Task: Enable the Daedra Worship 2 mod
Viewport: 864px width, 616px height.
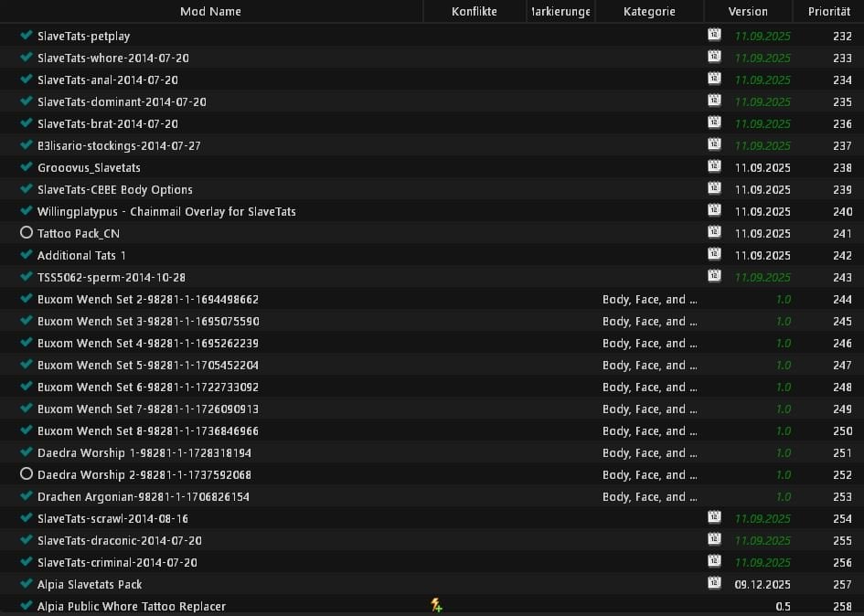Action: pos(26,473)
